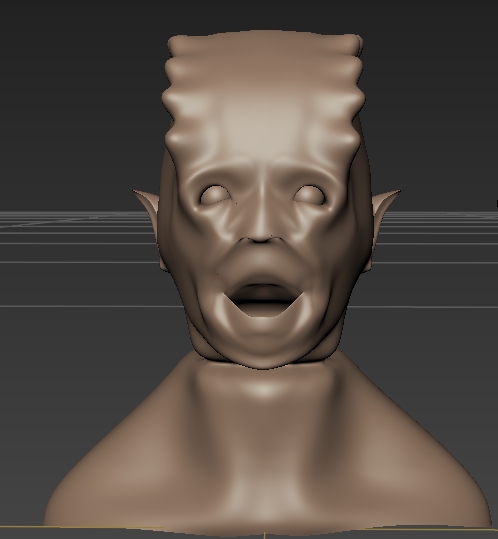Click the upper lip area under the nose
Image resolution: width=498 pixels, height=539 pixels.
[x=261, y=261]
